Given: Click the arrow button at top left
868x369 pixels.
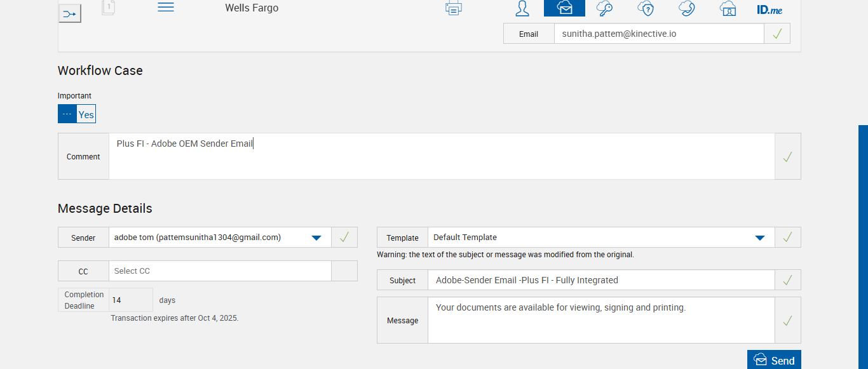Looking at the screenshot, I should tap(70, 13).
